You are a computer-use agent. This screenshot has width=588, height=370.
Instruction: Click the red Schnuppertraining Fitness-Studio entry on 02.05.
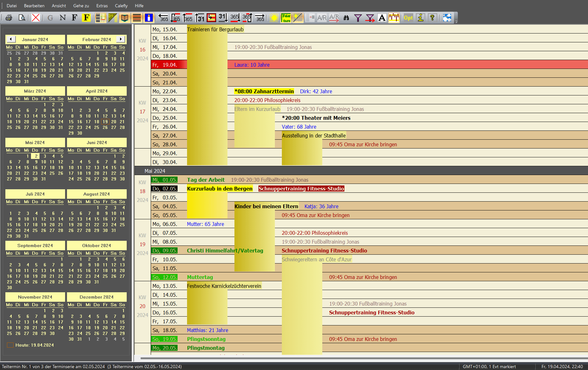point(301,189)
